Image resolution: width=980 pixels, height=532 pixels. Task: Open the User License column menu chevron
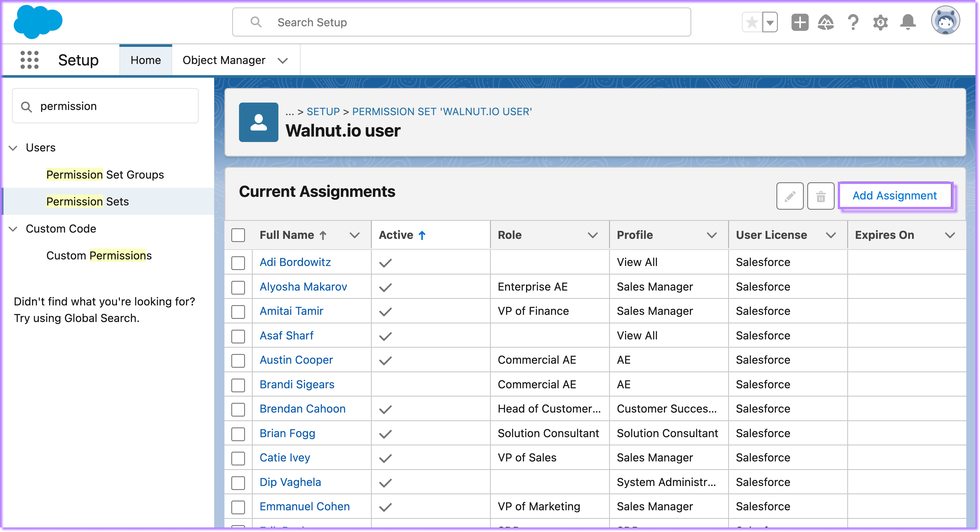click(831, 235)
